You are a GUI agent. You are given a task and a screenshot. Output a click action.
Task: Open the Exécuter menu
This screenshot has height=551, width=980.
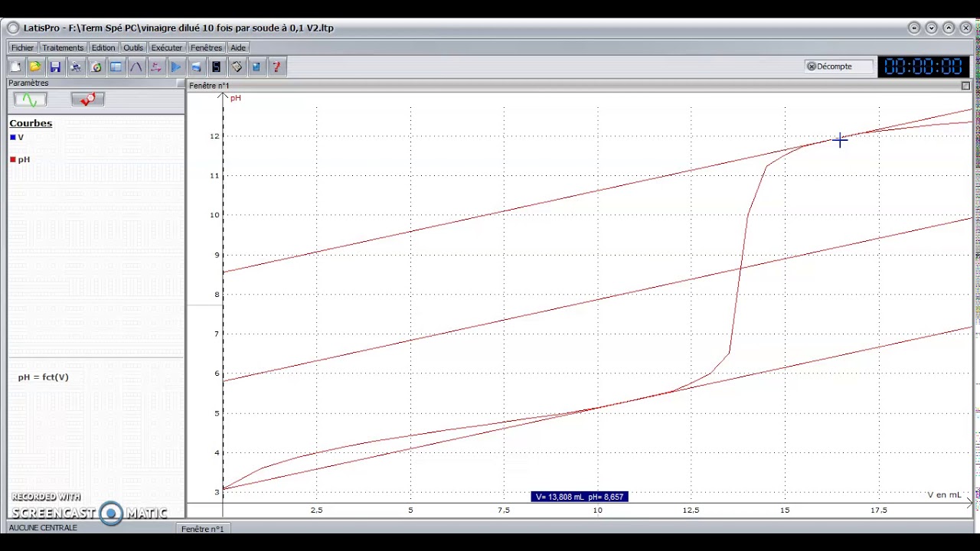[167, 47]
